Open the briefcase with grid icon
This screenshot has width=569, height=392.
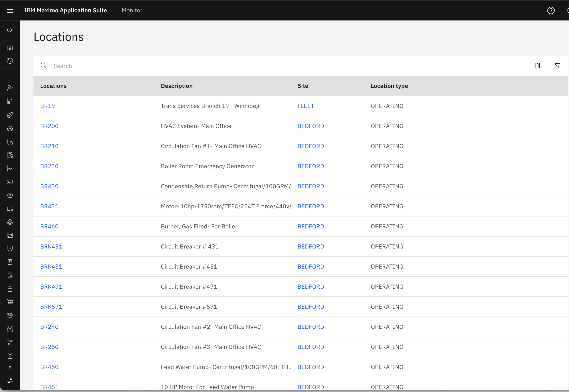point(10,209)
